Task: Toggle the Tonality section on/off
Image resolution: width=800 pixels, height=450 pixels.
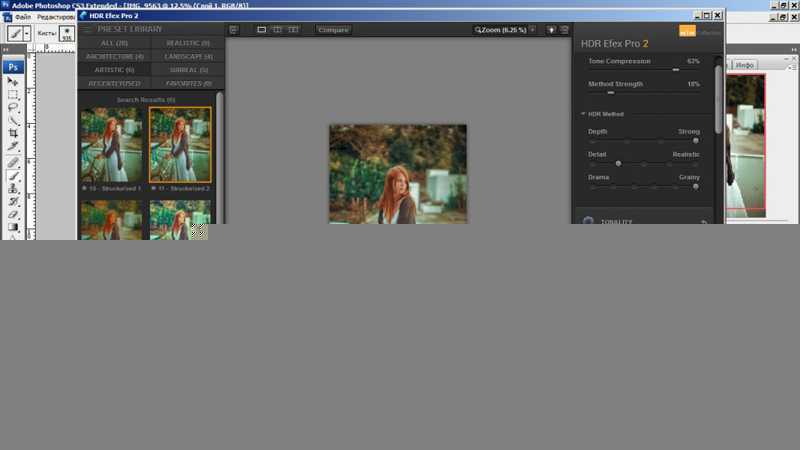Action: (x=588, y=221)
